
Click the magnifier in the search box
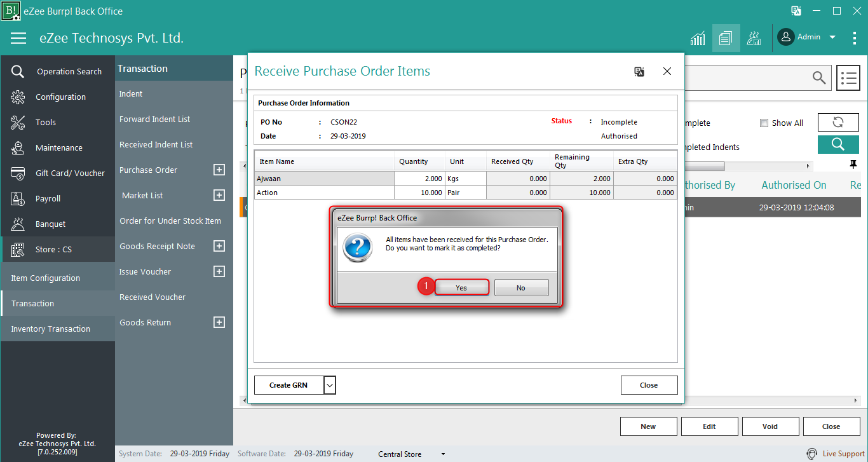[x=820, y=78]
